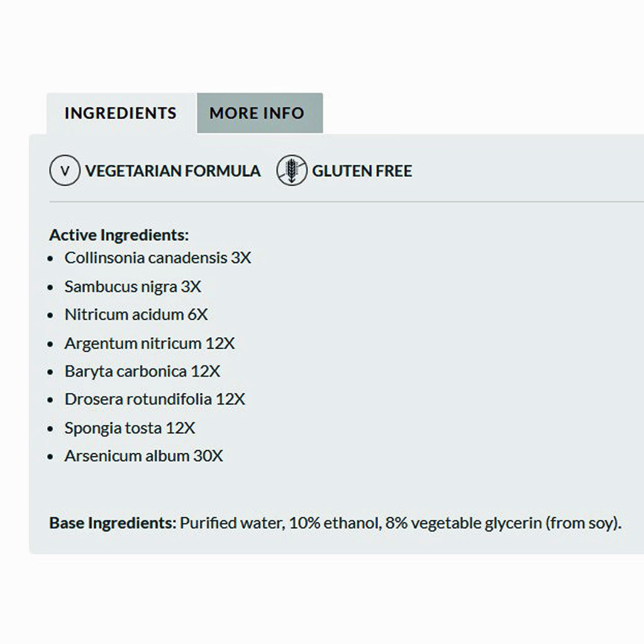Viewport: 644px width, 644px height.
Task: Click Baryta carbonica 12X list item
Action: pyautogui.click(x=142, y=371)
